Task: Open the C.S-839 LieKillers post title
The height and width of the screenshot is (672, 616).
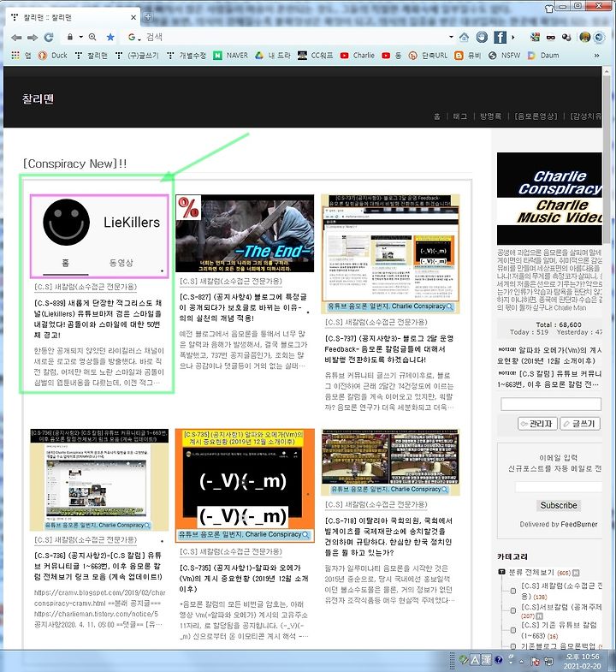Action: click(x=98, y=318)
